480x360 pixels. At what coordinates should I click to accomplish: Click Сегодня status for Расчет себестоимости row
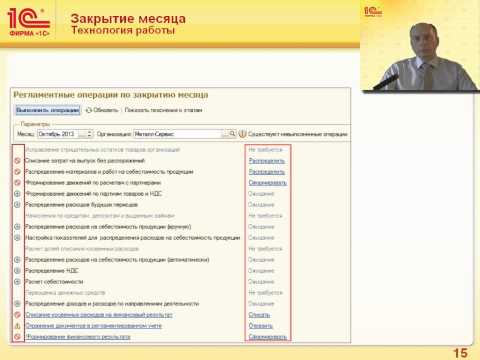click(261, 282)
